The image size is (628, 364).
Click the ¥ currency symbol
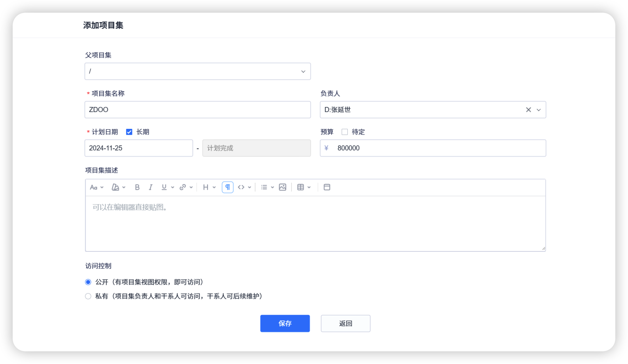(326, 148)
